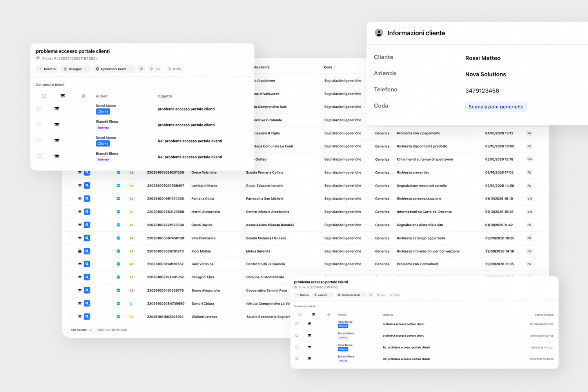Viewport: 588px width, 392px height.
Task: Expand Operazioni ticket in the larger ticket card
Action: point(114,69)
